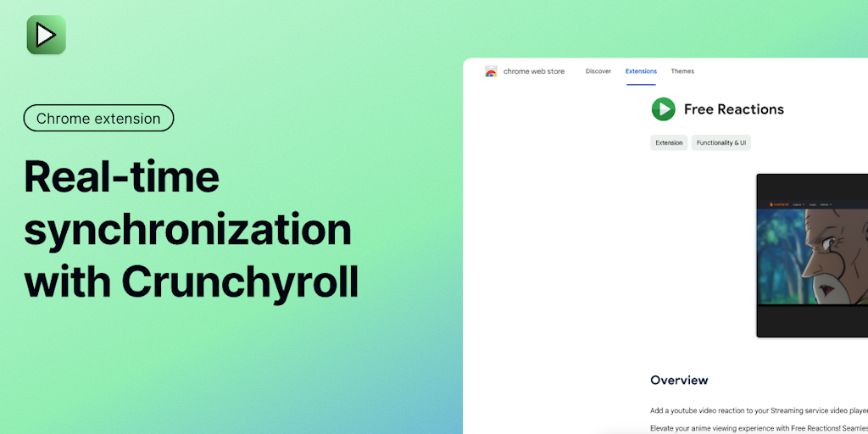Click the Free Reactions green play icon
This screenshot has width=868, height=434.
pos(663,109)
